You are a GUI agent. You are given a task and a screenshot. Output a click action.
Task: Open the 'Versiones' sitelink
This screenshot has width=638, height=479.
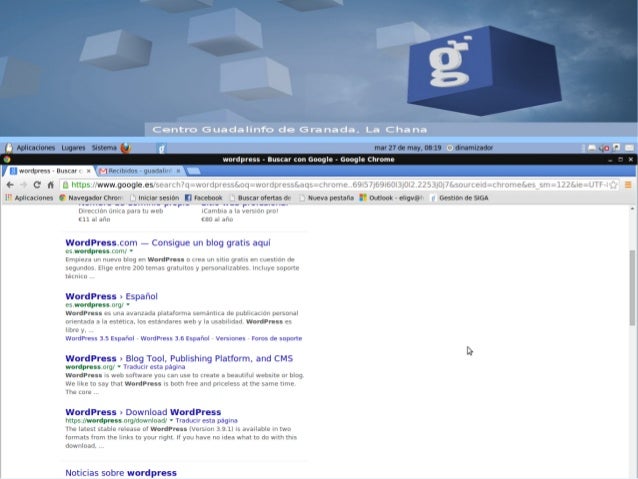pos(231,338)
